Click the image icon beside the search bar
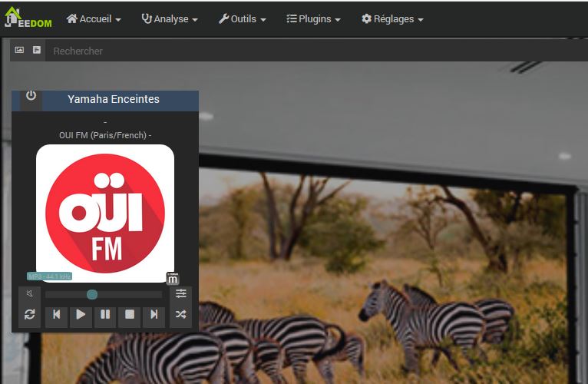The width and height of the screenshot is (588, 384). (19, 50)
